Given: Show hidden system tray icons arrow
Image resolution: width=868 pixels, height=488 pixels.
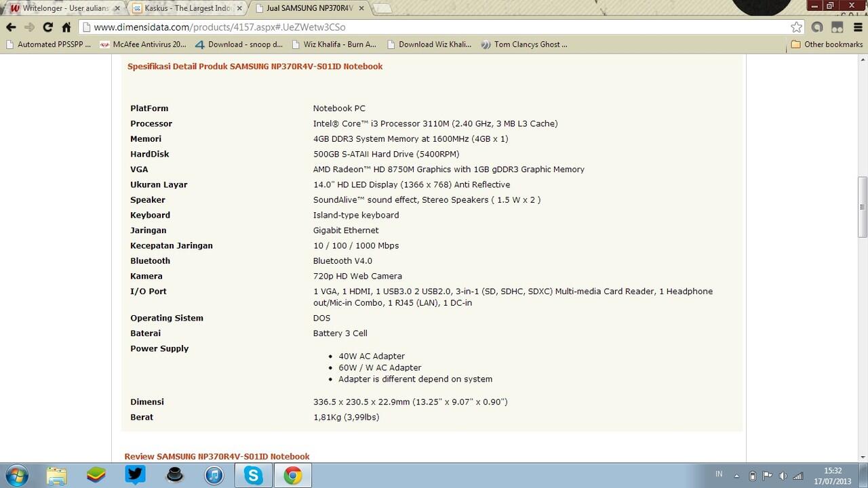Looking at the screenshot, I should (x=737, y=476).
